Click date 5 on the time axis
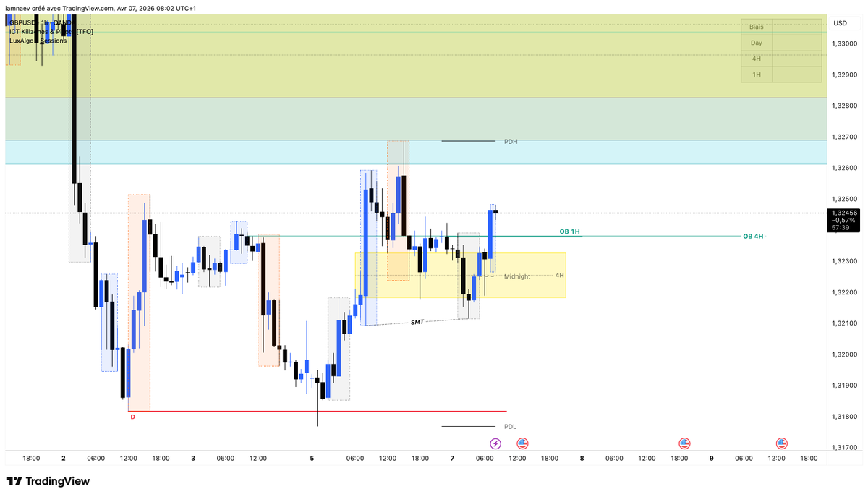868x497 pixels. pyautogui.click(x=312, y=458)
